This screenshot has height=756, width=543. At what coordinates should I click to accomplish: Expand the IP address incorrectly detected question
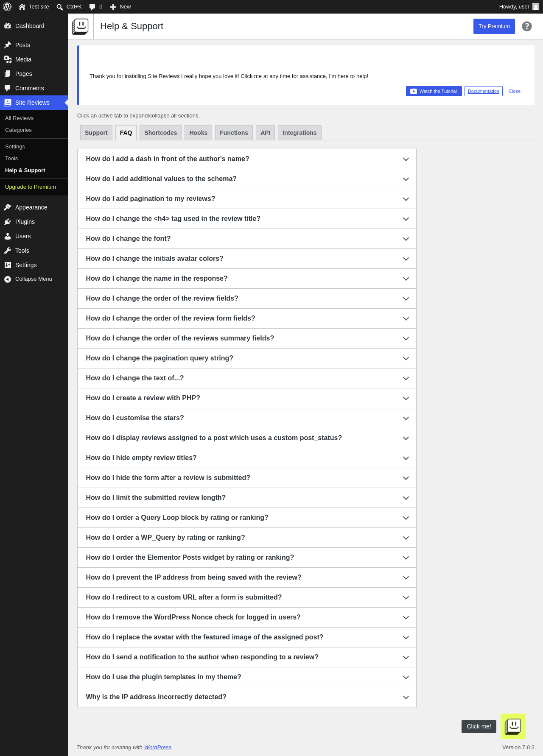[x=247, y=697]
